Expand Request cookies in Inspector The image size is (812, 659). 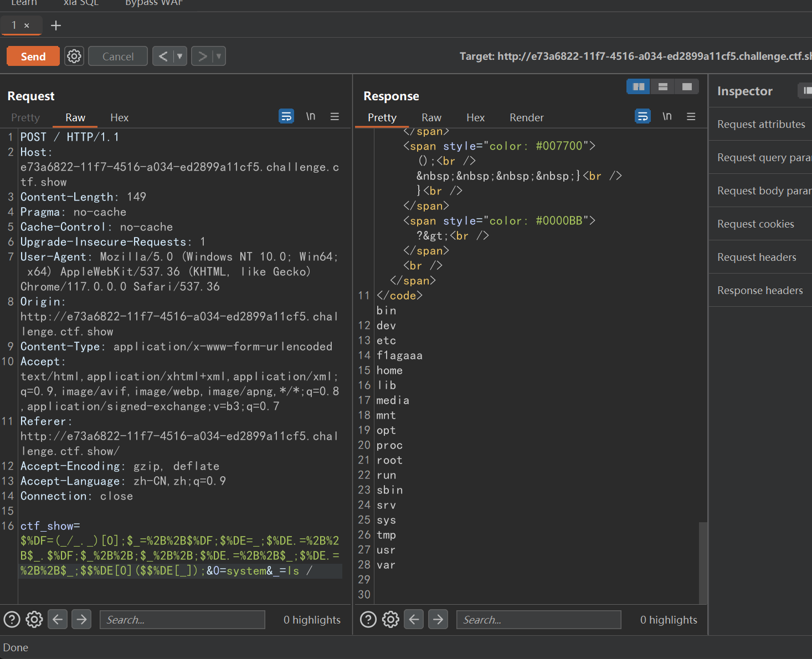760,224
